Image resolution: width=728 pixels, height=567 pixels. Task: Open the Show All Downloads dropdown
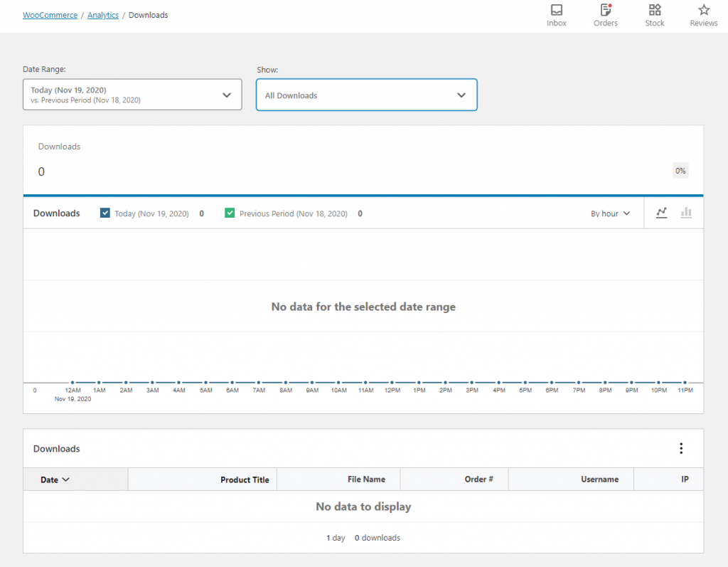click(x=366, y=95)
